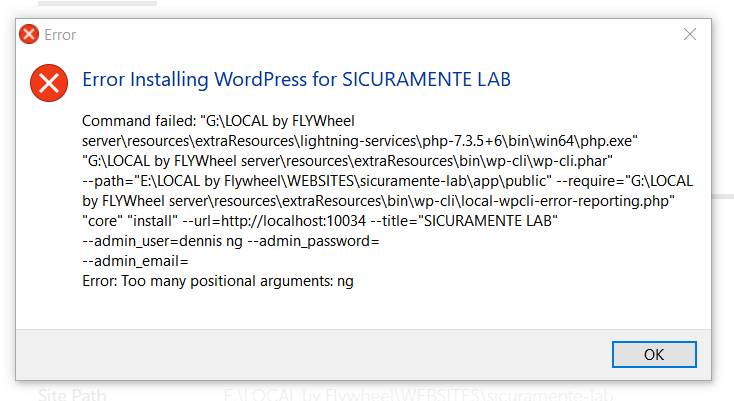Click the line ending "local-wpcli-error-reporting.php"

378,201
